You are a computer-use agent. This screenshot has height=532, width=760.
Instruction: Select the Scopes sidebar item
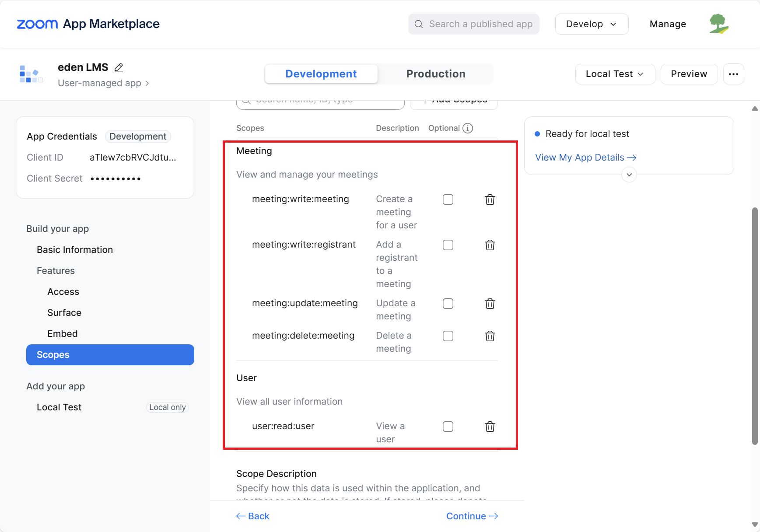(110, 355)
